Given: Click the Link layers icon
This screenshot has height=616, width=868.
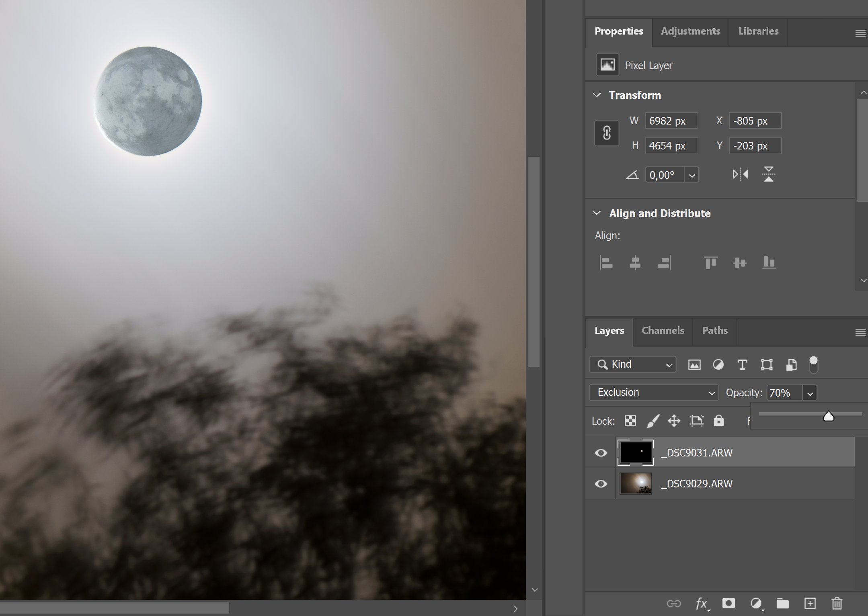Looking at the screenshot, I should click(675, 604).
